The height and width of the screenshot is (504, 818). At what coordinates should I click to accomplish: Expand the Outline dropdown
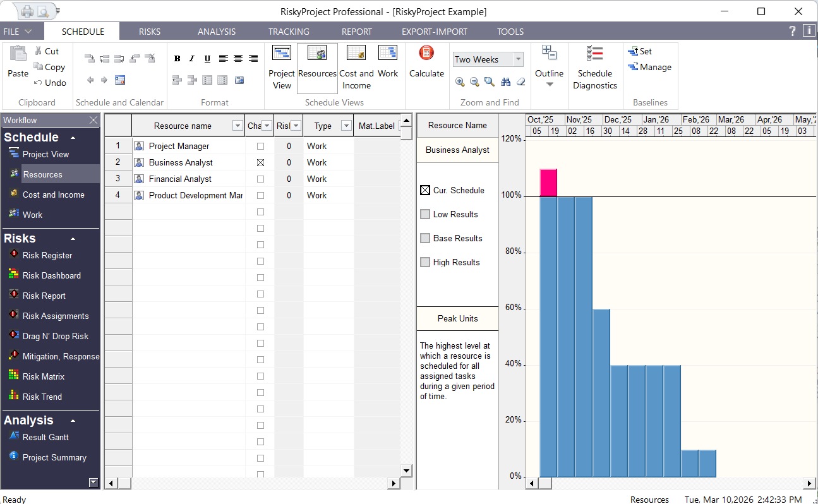549,83
